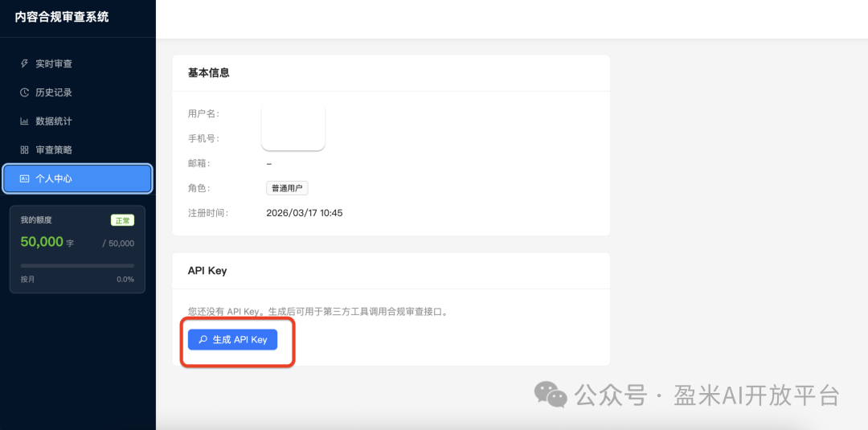This screenshot has width=868, height=430.
Task: Click the 按月 period label
Action: coord(27,280)
